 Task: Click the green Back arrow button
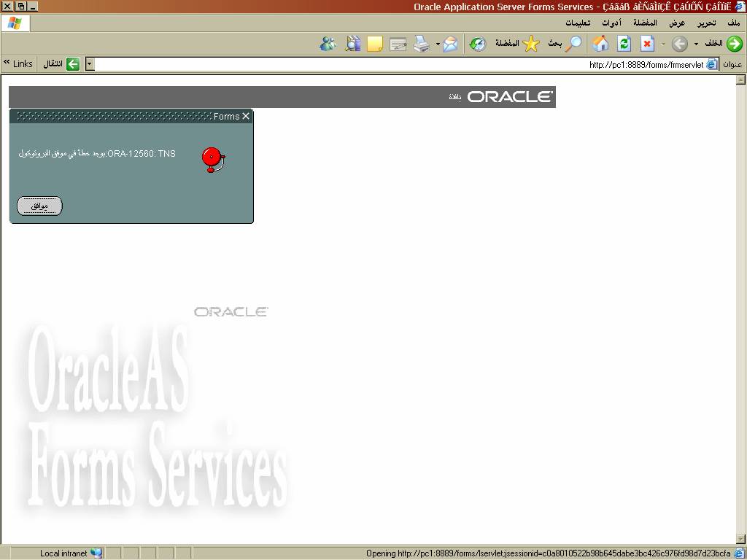(733, 44)
